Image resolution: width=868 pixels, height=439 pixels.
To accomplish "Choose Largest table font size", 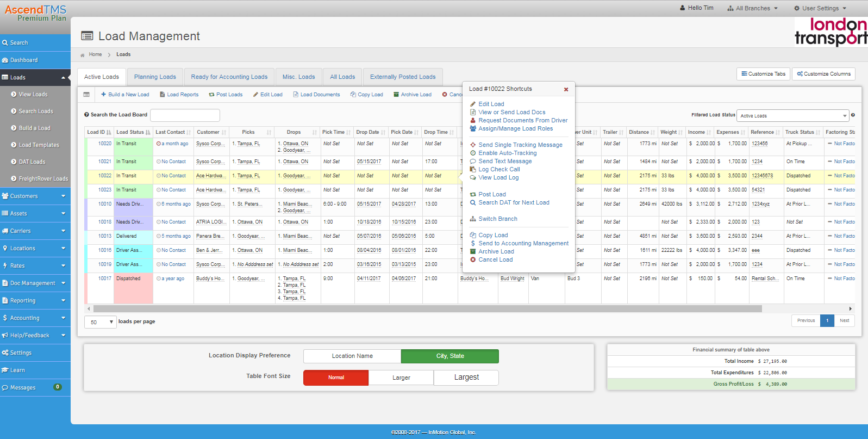I will pyautogui.click(x=466, y=378).
